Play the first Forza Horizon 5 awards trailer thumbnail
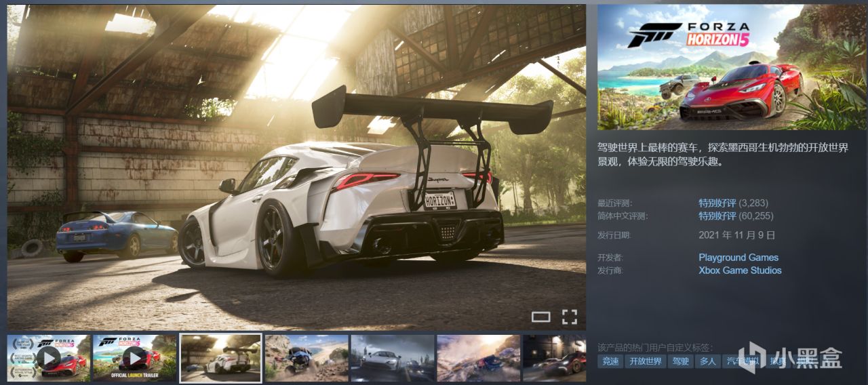The height and width of the screenshot is (385, 868). point(48,358)
